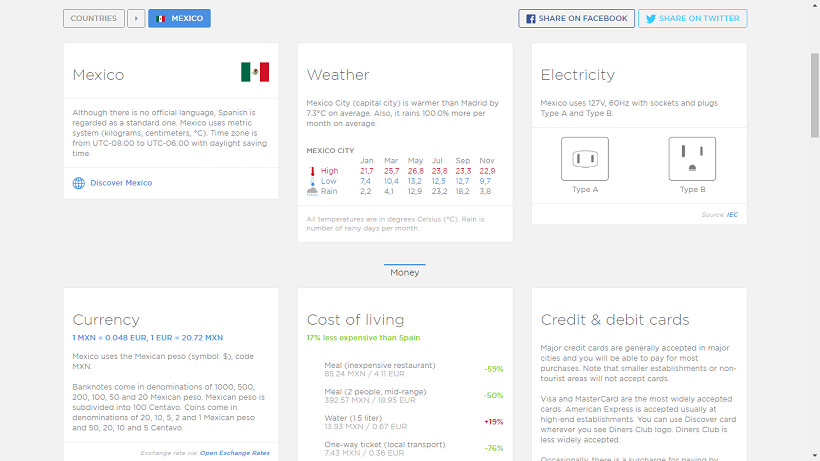
Task: Follow the Open Exchange Rates link
Action: tap(234, 453)
